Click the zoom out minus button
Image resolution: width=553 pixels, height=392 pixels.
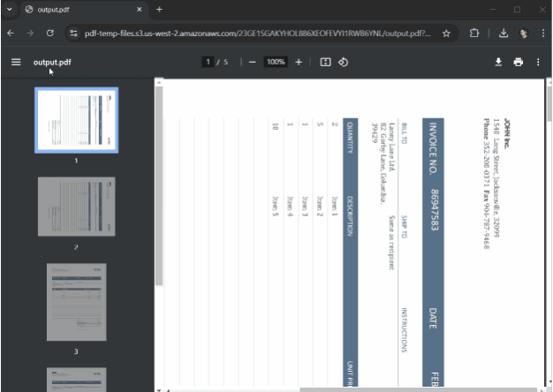[252, 62]
